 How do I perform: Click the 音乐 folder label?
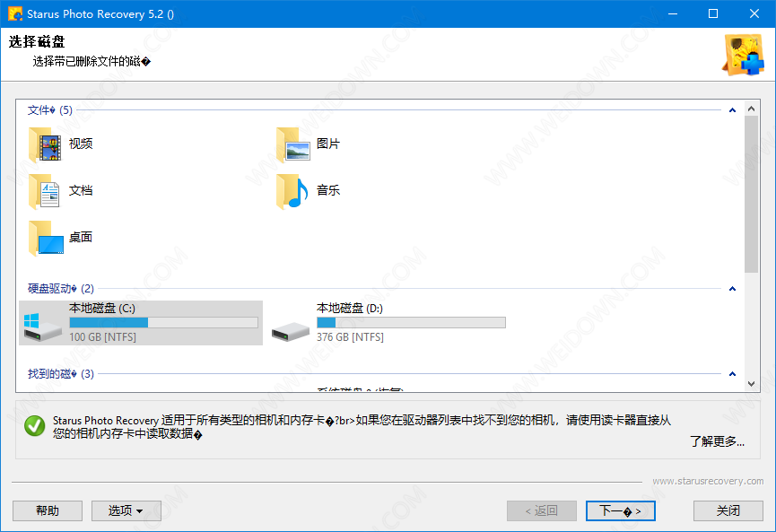(x=328, y=190)
